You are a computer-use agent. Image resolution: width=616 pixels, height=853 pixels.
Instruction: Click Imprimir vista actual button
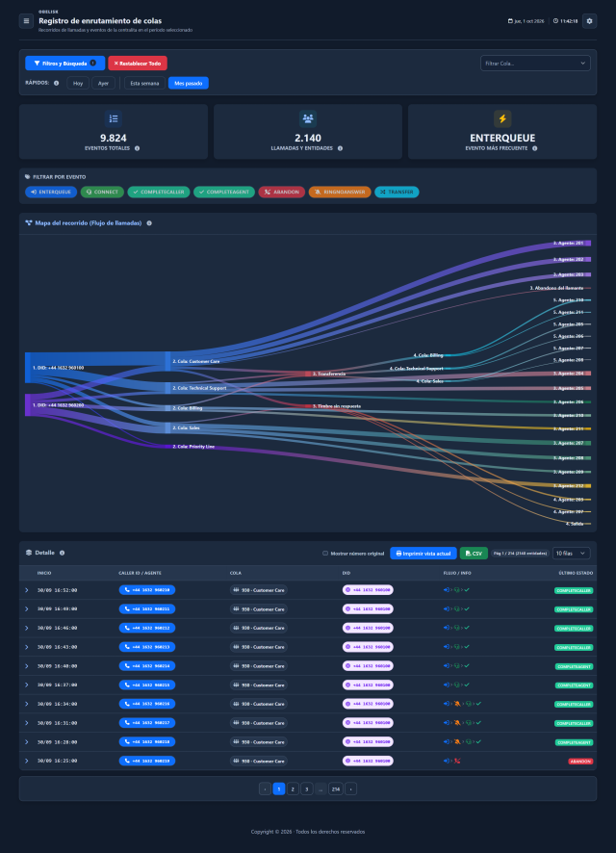423,554
